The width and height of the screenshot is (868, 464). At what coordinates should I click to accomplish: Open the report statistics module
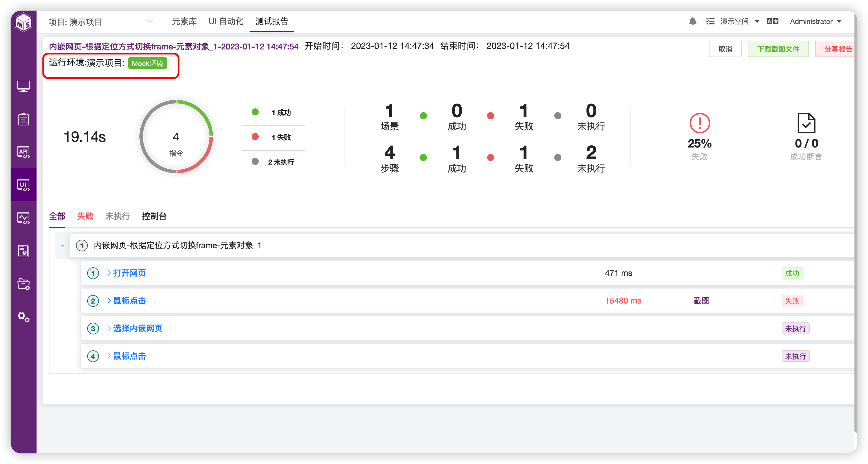[x=24, y=251]
